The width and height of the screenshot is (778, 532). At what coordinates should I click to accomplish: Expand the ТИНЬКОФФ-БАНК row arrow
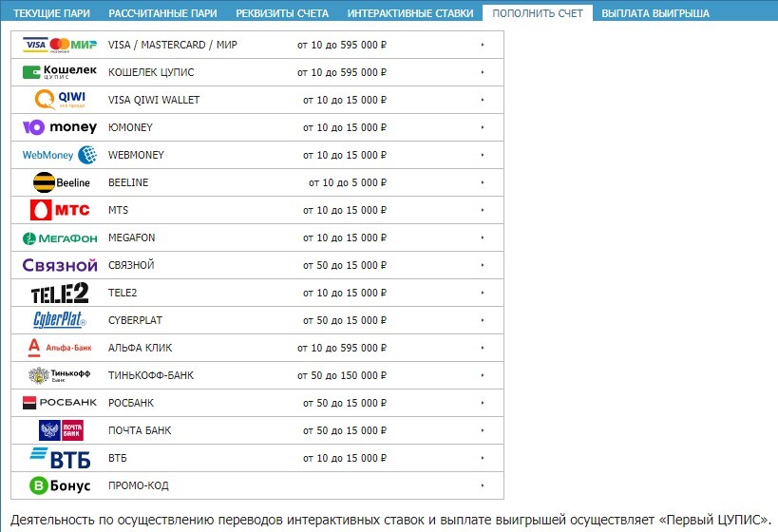tap(483, 375)
